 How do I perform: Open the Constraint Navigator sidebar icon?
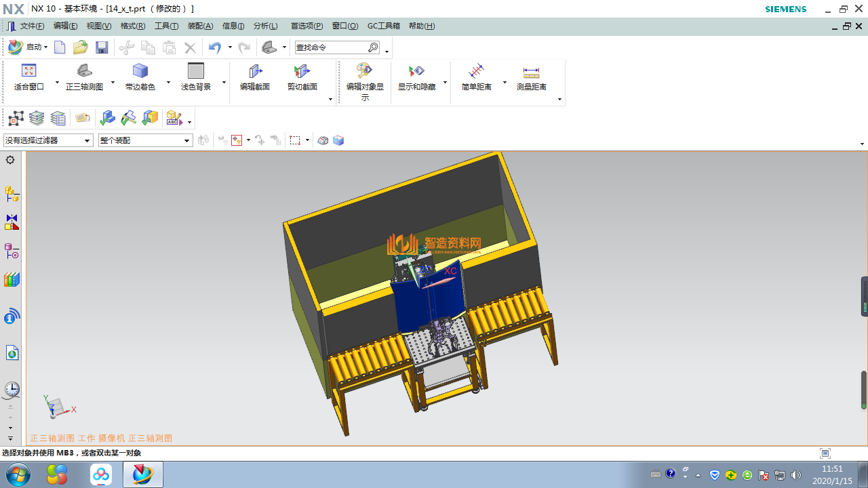pos(12,223)
